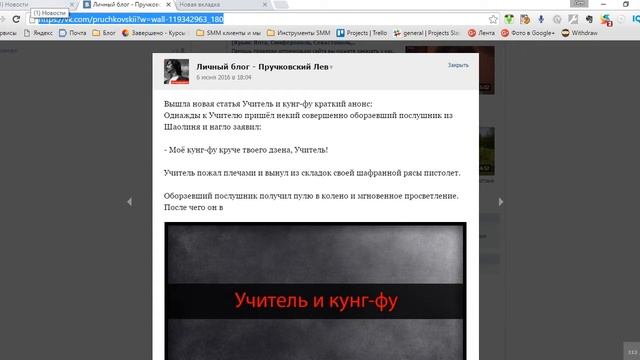Close the post popup with Закрыть

(458, 65)
